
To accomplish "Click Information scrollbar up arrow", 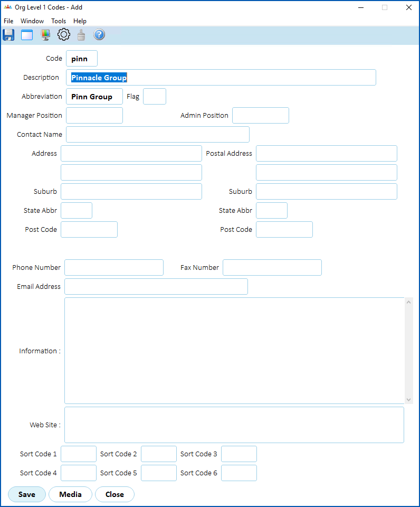I will point(409,302).
